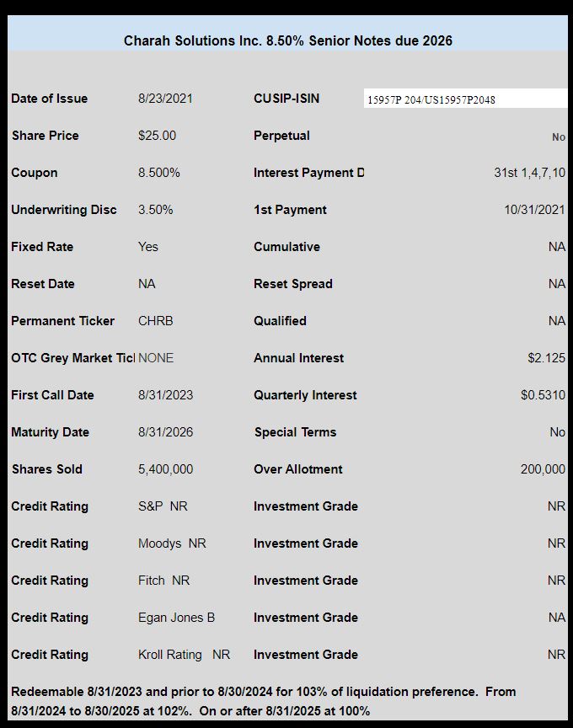The image size is (573, 728).
Task: Select the Perpetual No value
Action: point(559,137)
